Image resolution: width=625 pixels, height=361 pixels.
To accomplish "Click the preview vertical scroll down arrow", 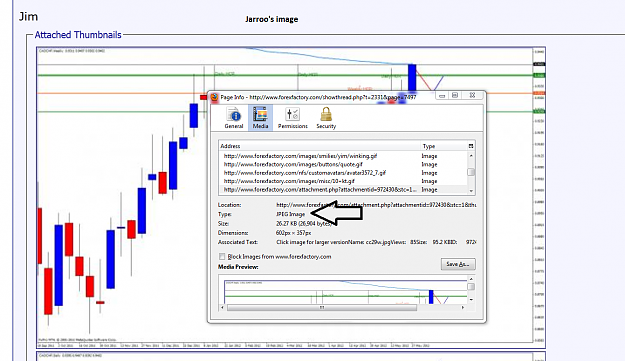I will click(471, 300).
